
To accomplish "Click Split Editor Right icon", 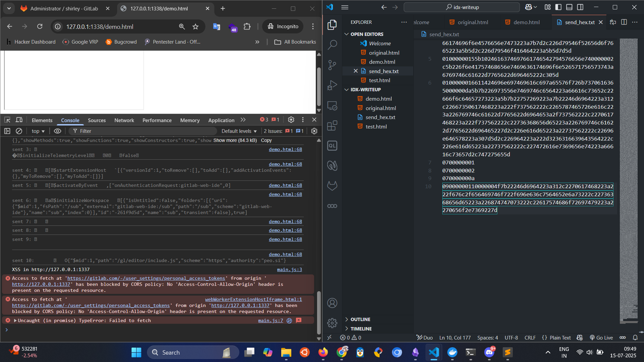I will click(624, 22).
